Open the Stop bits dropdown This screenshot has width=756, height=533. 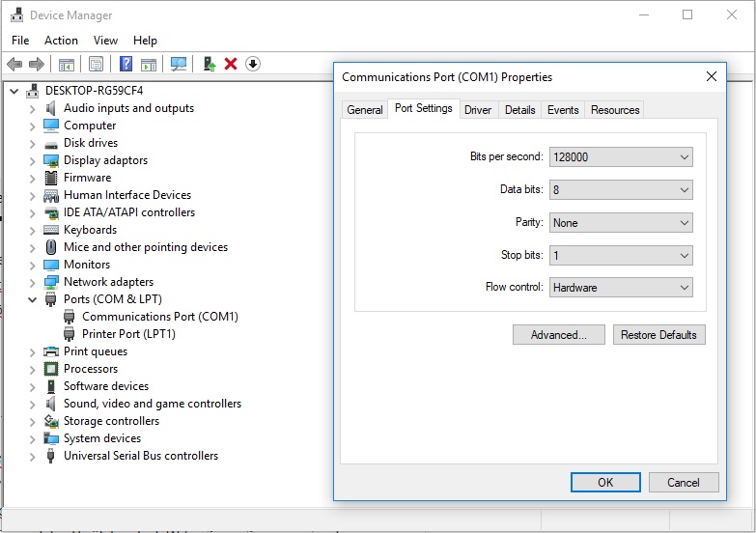coord(621,256)
